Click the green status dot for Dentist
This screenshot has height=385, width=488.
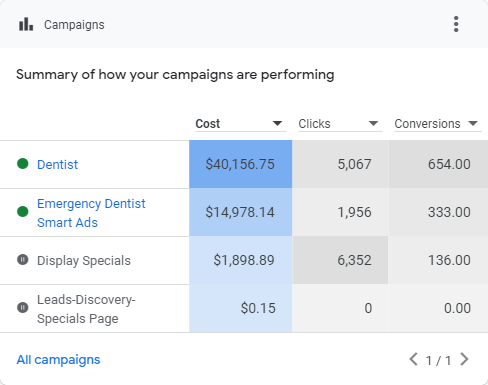[x=23, y=164]
